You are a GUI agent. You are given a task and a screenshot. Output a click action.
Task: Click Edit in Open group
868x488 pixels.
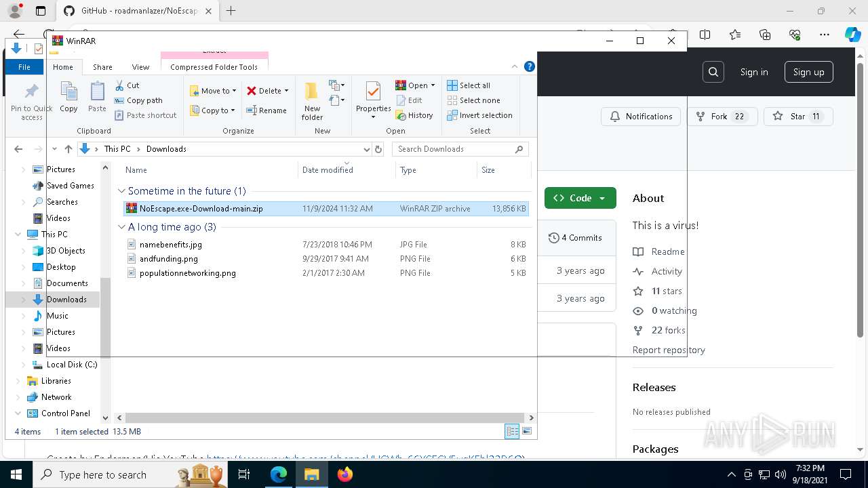tap(409, 100)
